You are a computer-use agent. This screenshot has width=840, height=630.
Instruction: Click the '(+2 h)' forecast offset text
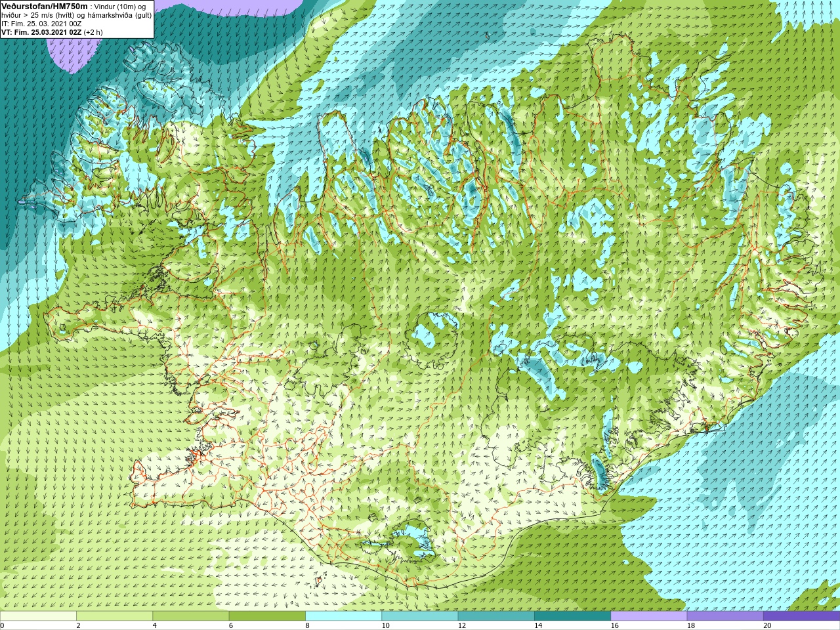(x=93, y=32)
